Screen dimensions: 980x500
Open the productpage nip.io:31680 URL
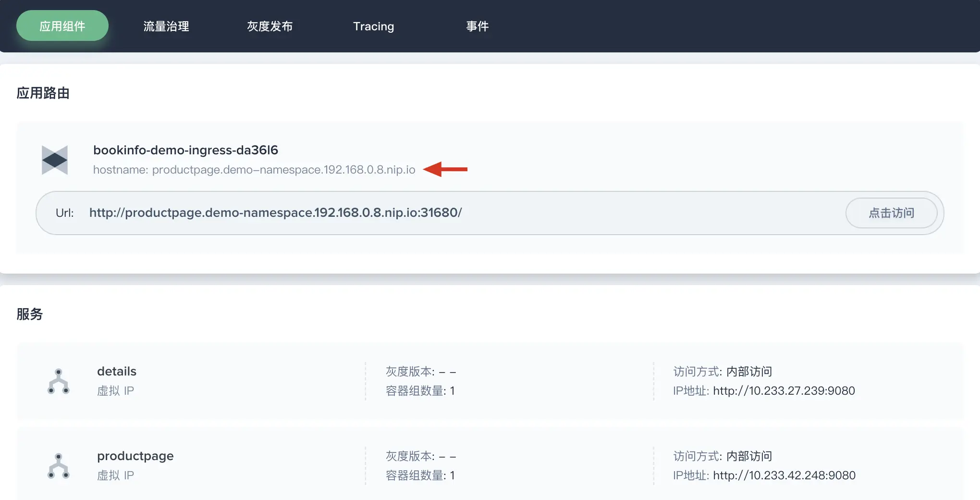click(x=276, y=212)
